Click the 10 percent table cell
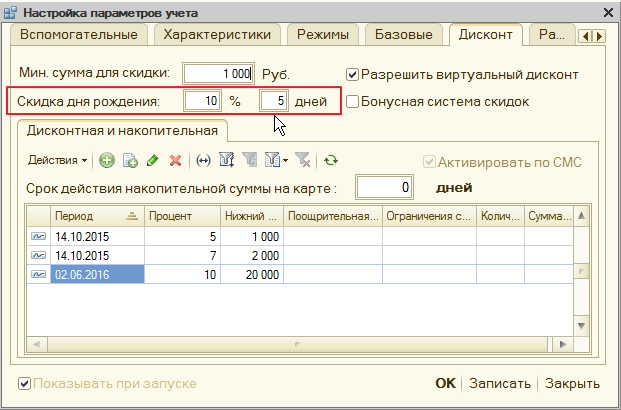The width and height of the screenshot is (621, 410). point(182,274)
